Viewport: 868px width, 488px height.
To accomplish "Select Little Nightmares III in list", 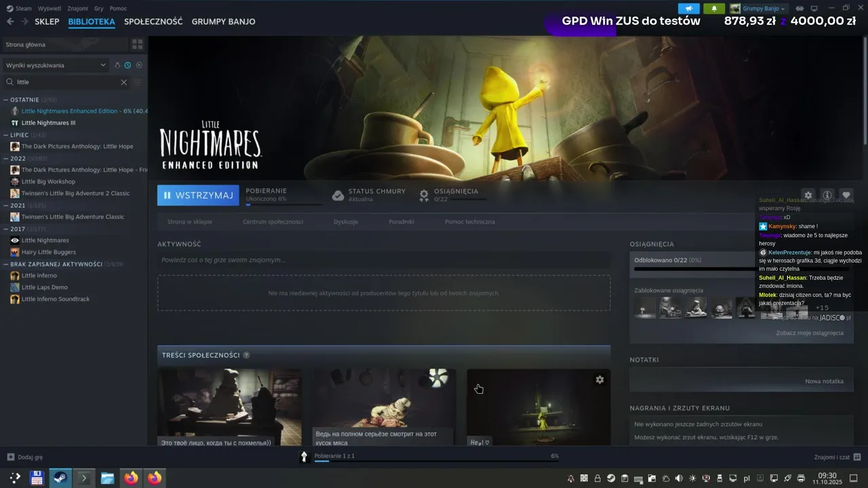I will [x=48, y=123].
